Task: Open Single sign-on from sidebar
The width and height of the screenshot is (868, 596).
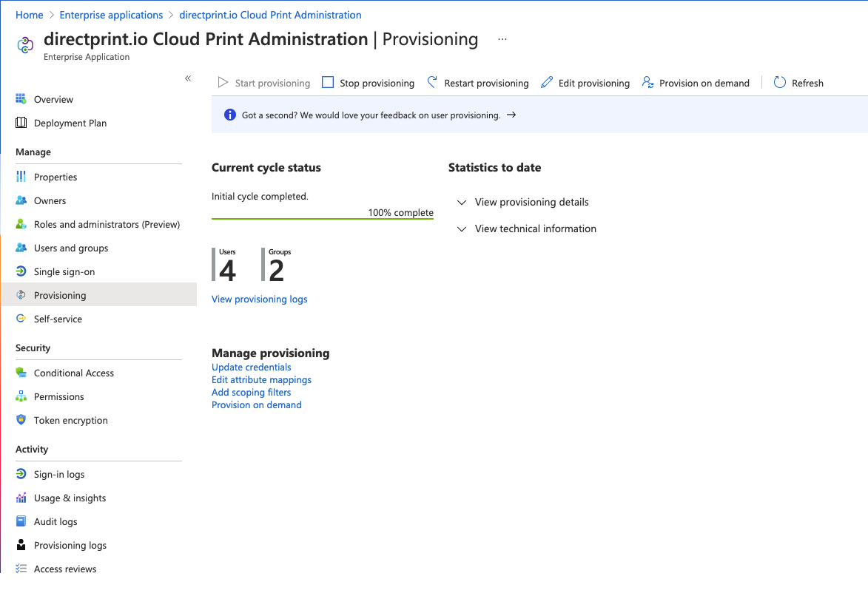Action: click(64, 271)
